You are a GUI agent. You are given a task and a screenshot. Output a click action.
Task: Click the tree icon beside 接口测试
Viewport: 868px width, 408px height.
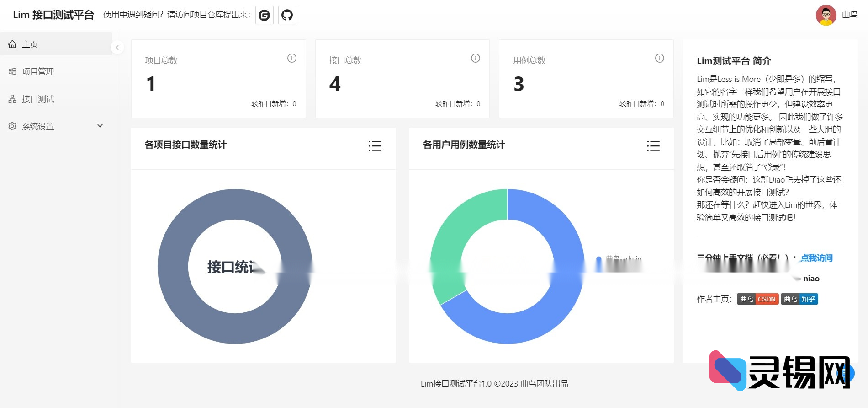click(12, 99)
